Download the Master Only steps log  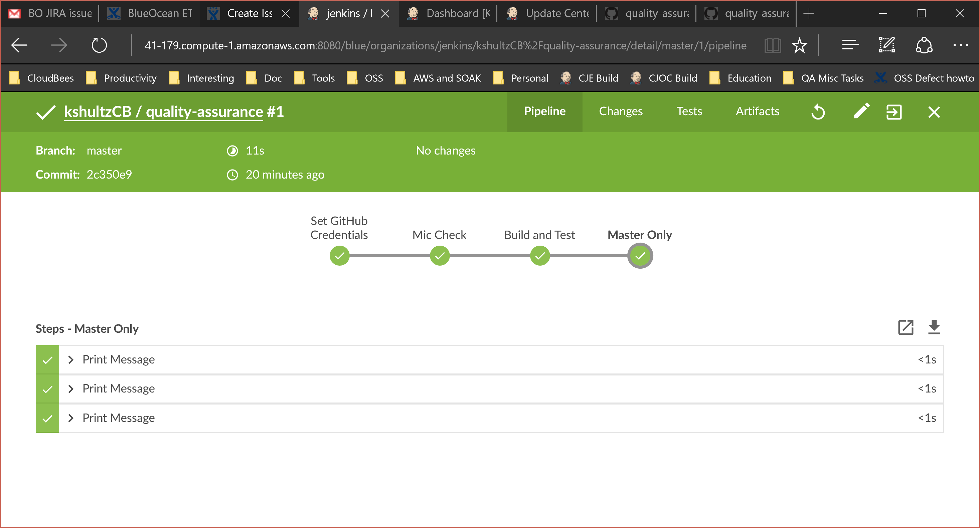934,327
